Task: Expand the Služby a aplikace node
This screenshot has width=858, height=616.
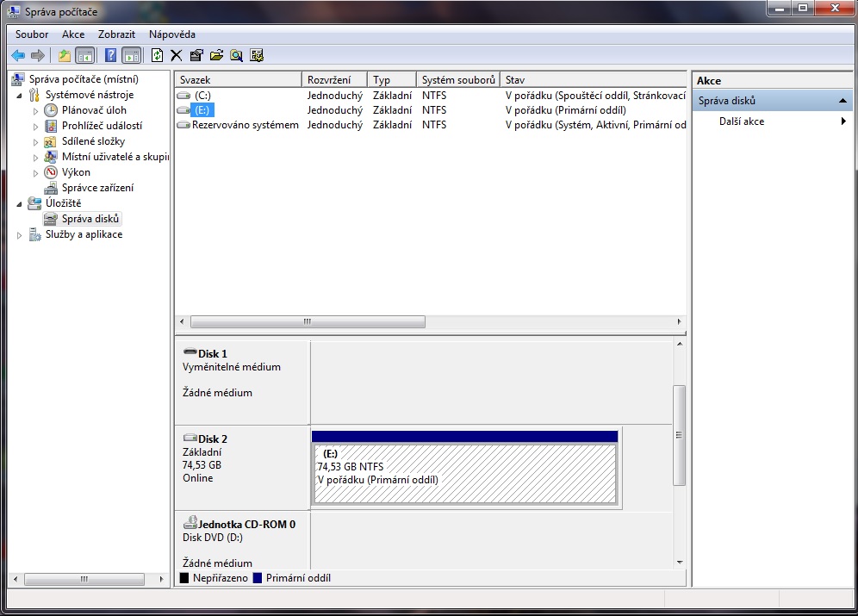Action: pos(20,235)
